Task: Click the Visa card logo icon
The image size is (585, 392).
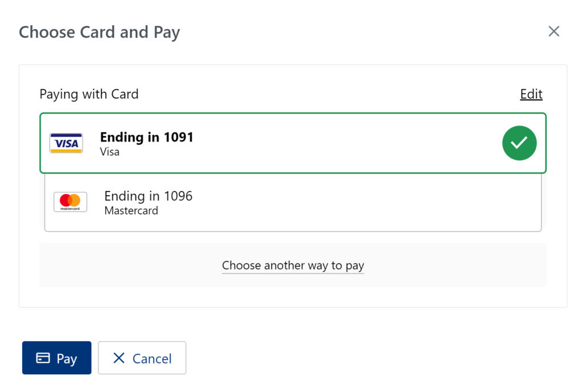Action: tap(66, 143)
